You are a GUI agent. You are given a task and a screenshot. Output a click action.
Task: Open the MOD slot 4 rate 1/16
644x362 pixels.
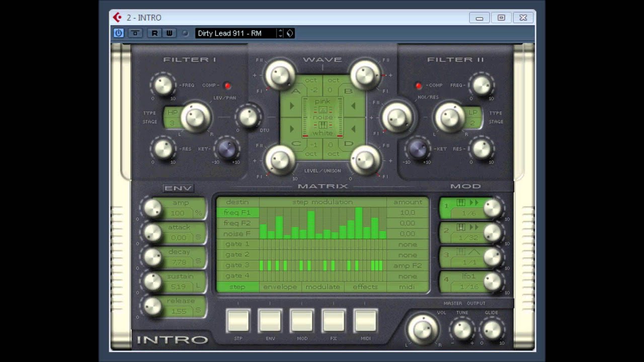pyautogui.click(x=468, y=287)
